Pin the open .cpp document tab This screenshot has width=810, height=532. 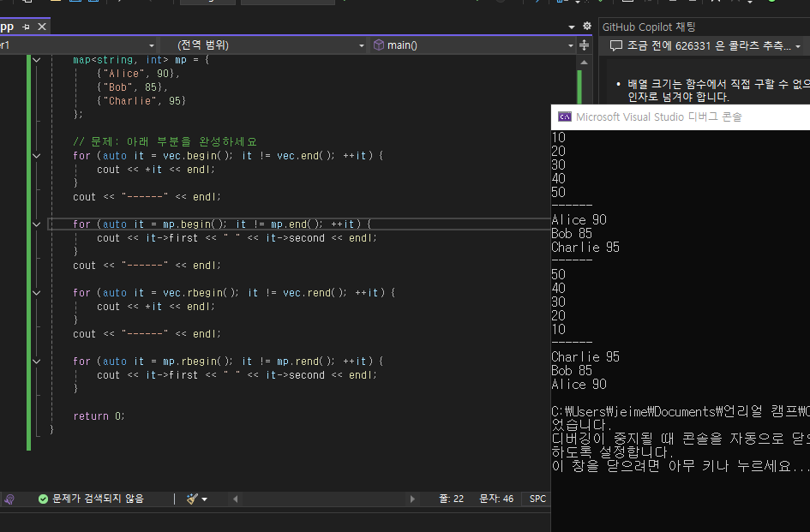coord(26,27)
